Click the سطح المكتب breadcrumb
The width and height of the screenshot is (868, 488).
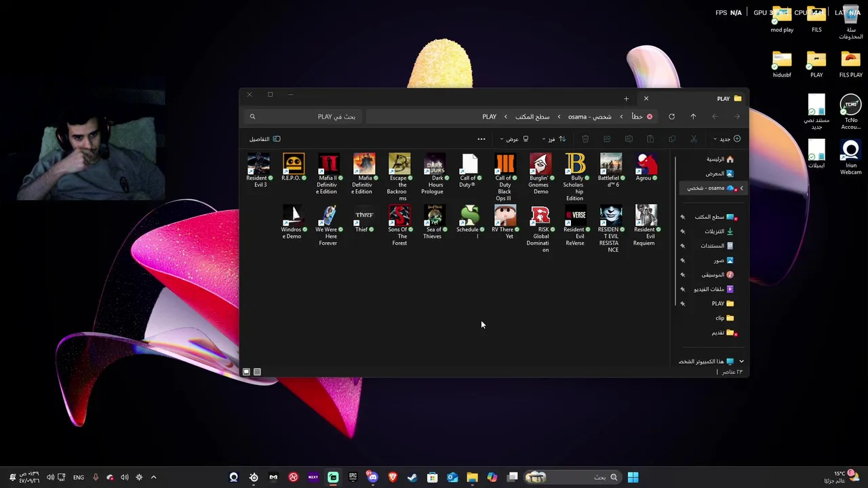532,117
